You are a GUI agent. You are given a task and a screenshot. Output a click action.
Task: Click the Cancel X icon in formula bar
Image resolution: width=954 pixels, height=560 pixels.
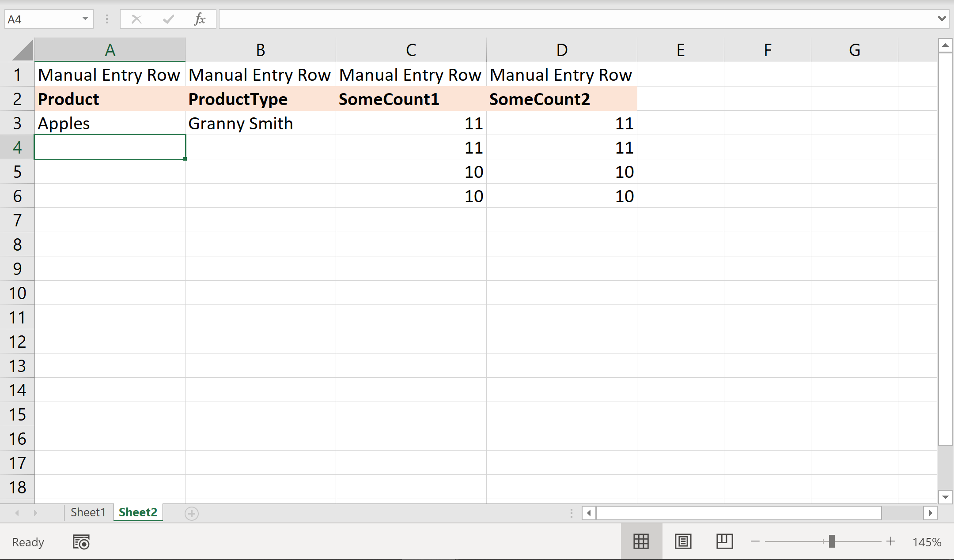coord(136,19)
